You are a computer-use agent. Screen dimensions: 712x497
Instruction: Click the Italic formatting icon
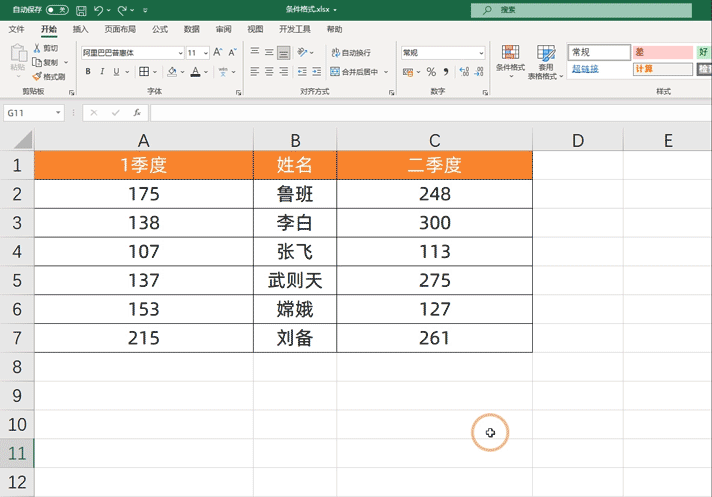coord(102,72)
